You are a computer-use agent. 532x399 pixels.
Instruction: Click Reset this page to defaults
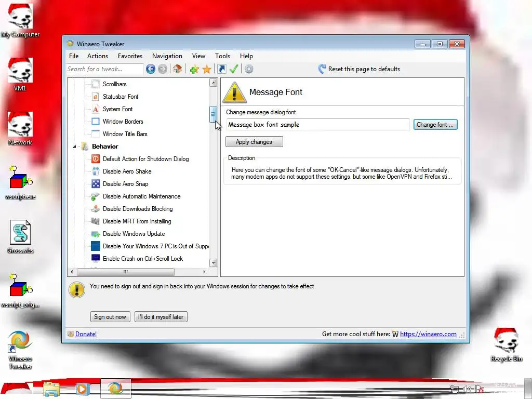(x=364, y=69)
